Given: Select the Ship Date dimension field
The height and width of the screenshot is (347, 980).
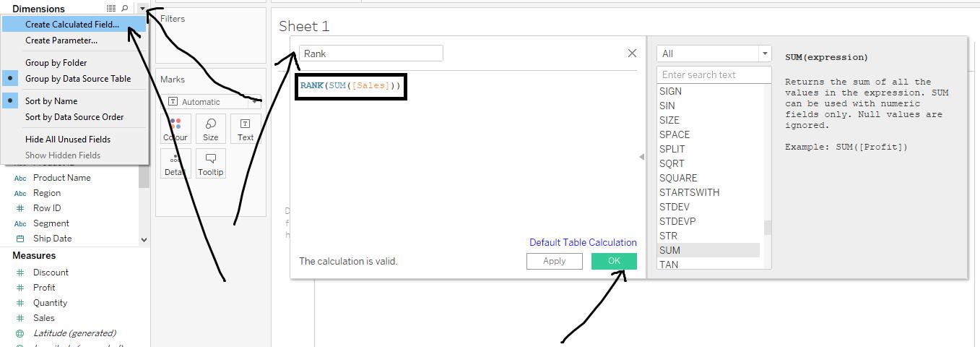Looking at the screenshot, I should pos(53,239).
